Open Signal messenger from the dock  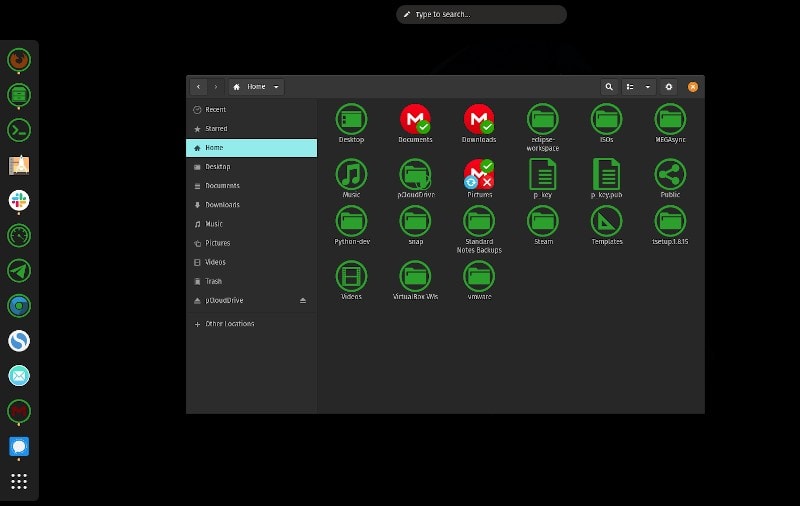point(19,446)
